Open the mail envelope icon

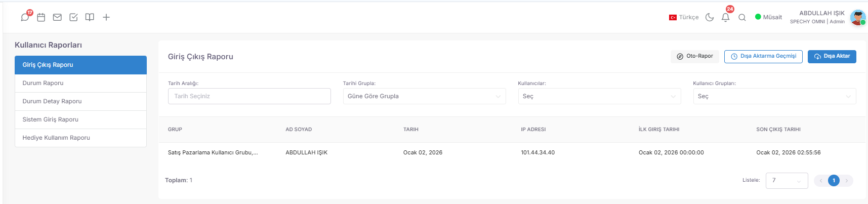(57, 17)
